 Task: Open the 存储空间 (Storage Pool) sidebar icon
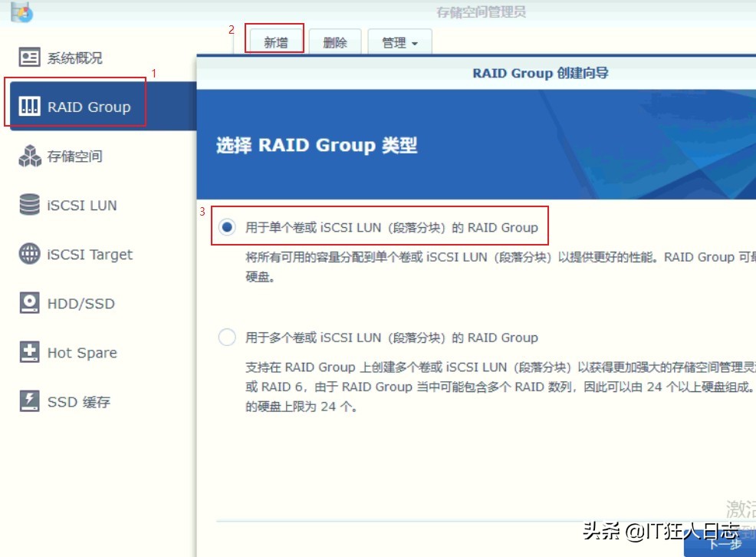point(31,154)
